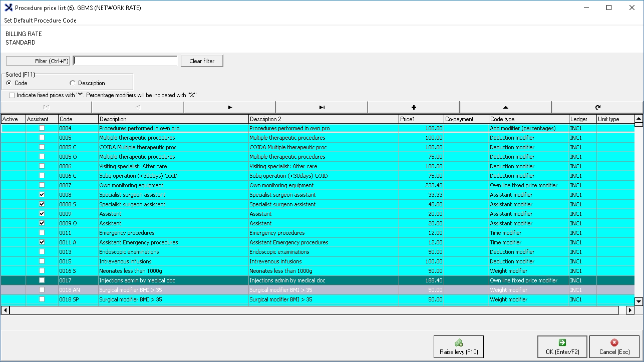This screenshot has width=644, height=362.
Task: Click the next record navigator arrow
Action: [230, 107]
